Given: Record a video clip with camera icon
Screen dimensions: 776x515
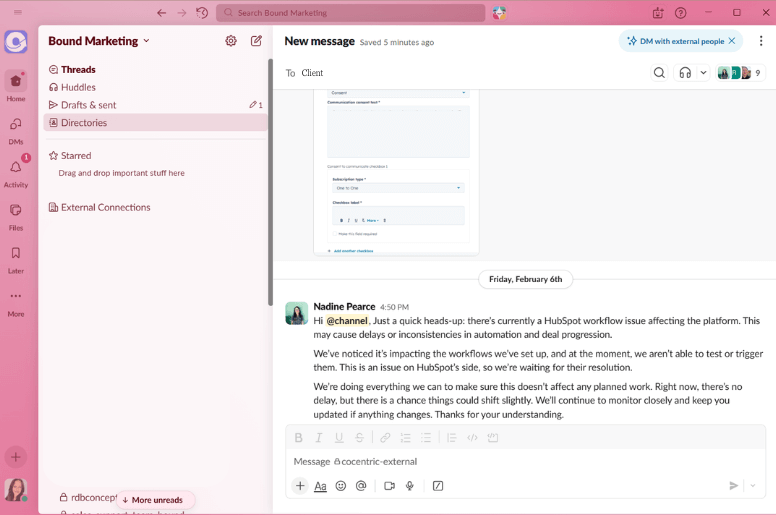Looking at the screenshot, I should pyautogui.click(x=389, y=486).
